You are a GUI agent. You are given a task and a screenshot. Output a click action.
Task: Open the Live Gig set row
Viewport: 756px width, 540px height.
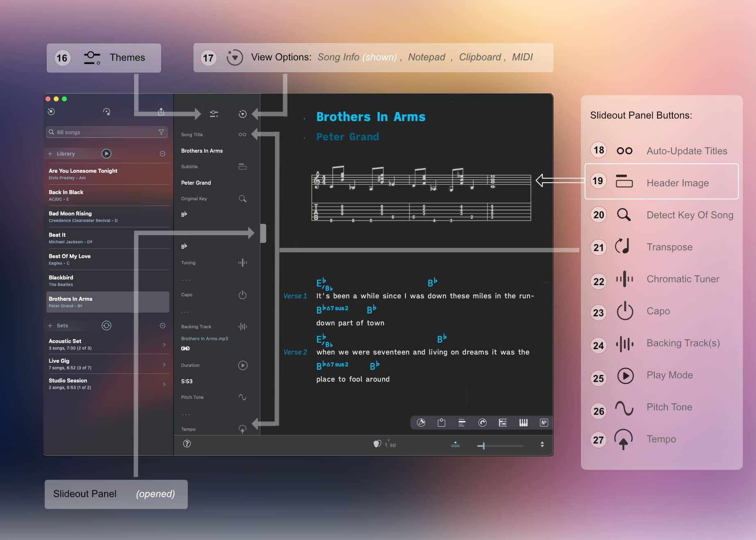(x=108, y=364)
